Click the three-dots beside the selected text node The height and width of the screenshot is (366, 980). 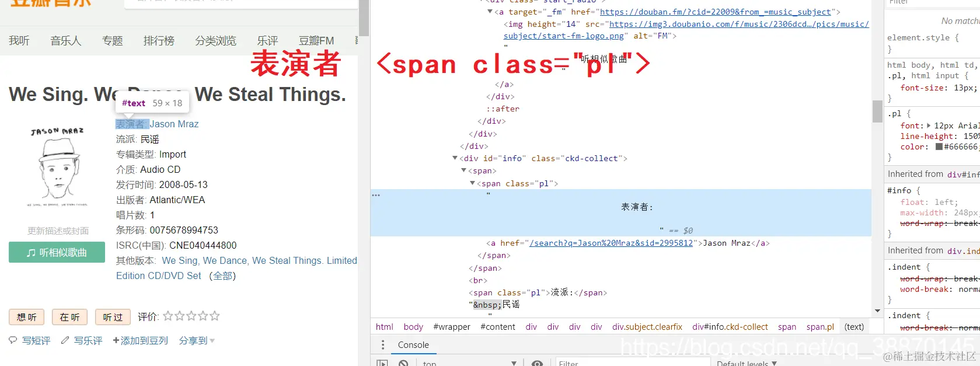click(x=376, y=195)
